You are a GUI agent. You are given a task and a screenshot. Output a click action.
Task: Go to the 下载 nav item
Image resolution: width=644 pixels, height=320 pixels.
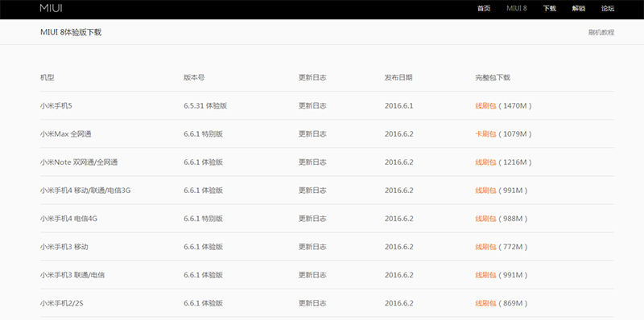[550, 8]
